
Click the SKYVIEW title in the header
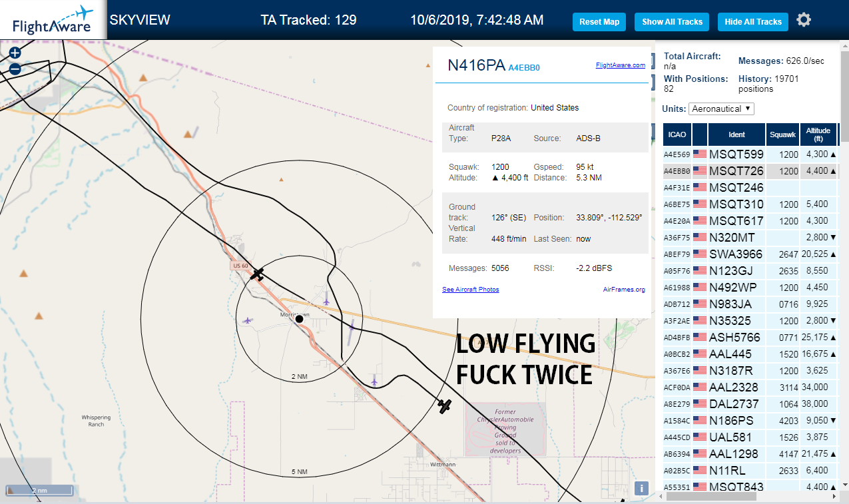(140, 20)
